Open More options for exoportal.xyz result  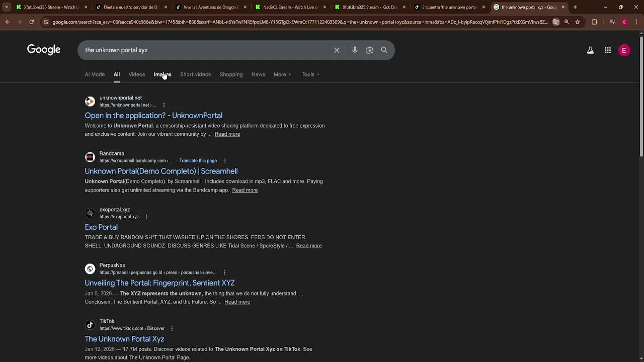(x=146, y=217)
